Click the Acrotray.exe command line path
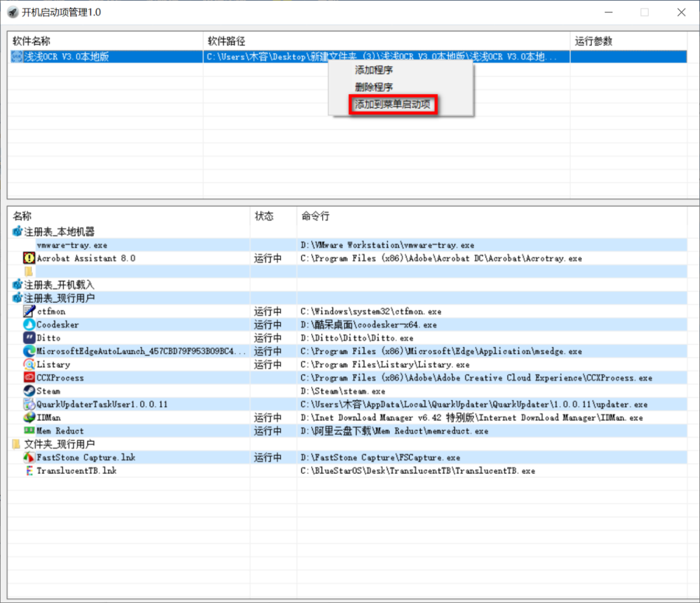The width and height of the screenshot is (700, 603). click(441, 258)
